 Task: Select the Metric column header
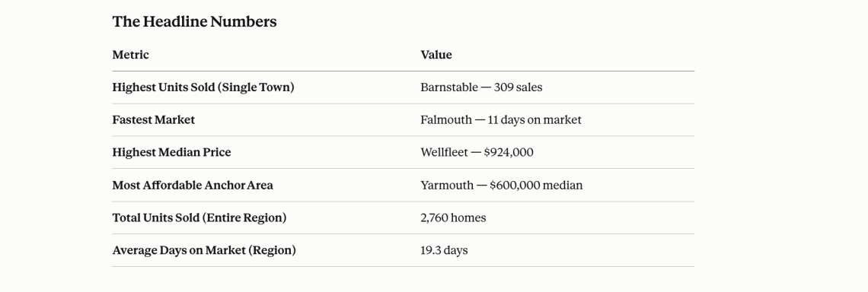[x=131, y=55]
